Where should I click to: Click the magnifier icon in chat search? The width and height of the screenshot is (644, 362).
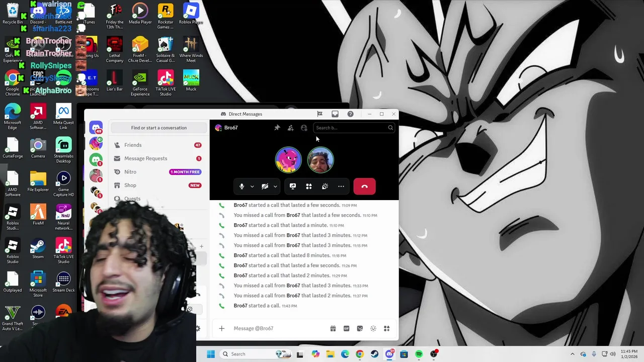coord(390,128)
